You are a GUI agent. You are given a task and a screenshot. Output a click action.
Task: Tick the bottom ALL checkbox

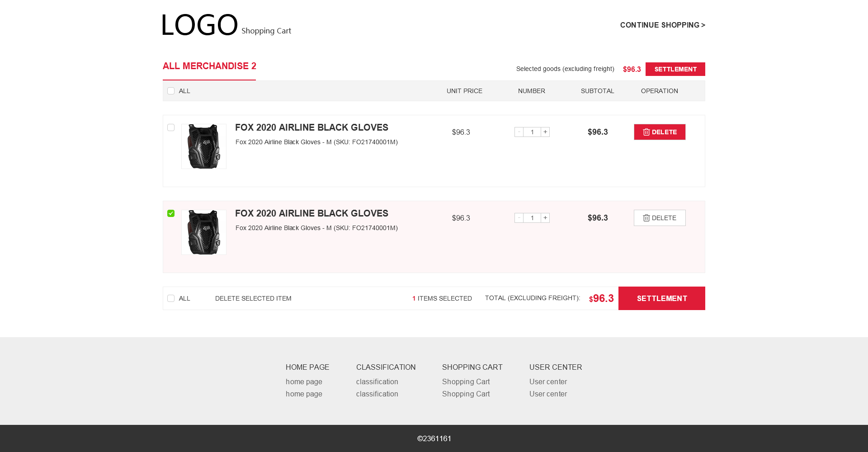coord(171,298)
